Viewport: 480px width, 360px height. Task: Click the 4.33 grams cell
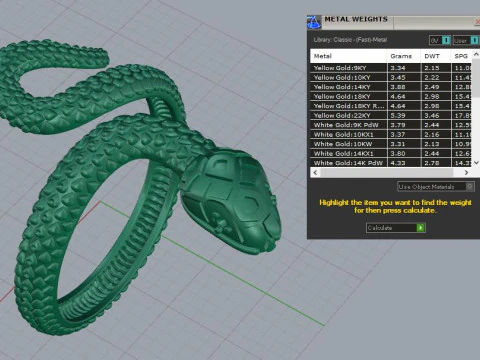(404, 163)
